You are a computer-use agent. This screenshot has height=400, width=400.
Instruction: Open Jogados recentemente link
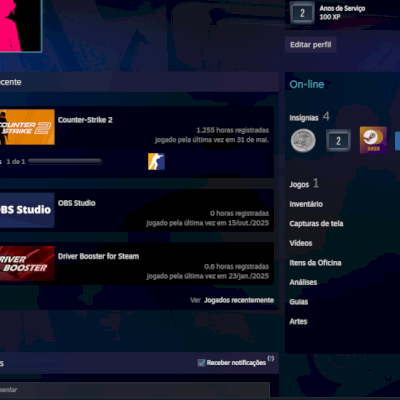point(239,300)
